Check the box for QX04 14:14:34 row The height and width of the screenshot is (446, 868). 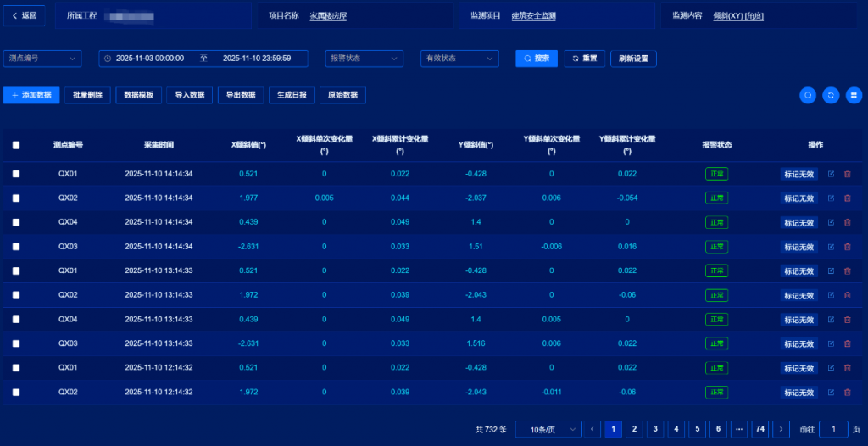coord(16,222)
